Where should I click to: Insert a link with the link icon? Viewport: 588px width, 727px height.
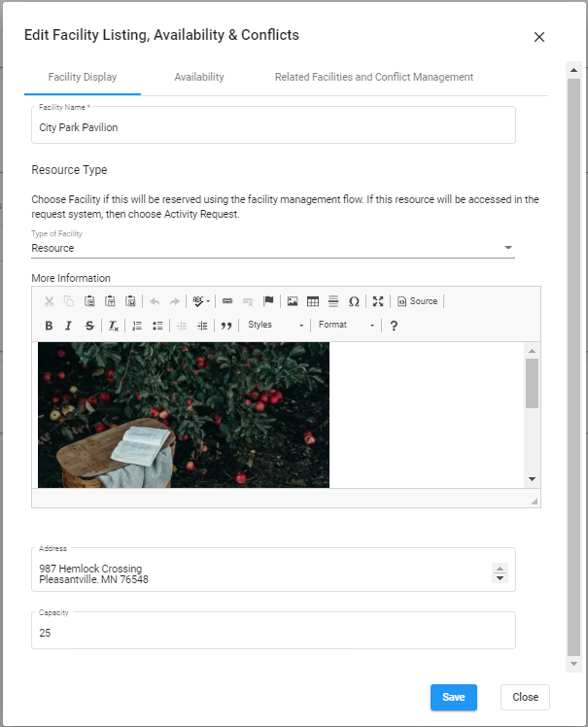click(x=227, y=301)
